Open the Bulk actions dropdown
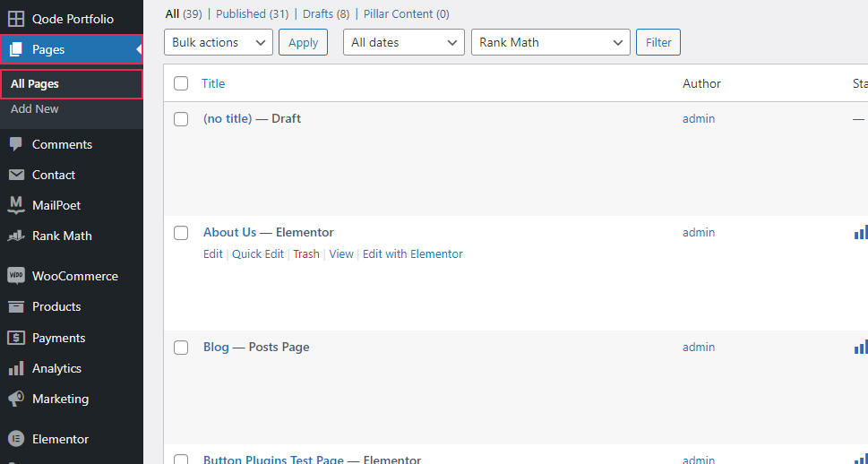 click(x=219, y=42)
